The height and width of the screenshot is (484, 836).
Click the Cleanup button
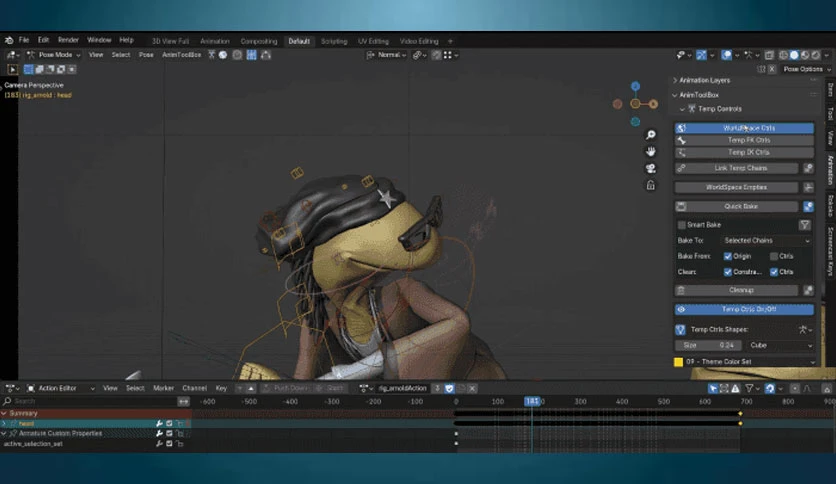736,291
